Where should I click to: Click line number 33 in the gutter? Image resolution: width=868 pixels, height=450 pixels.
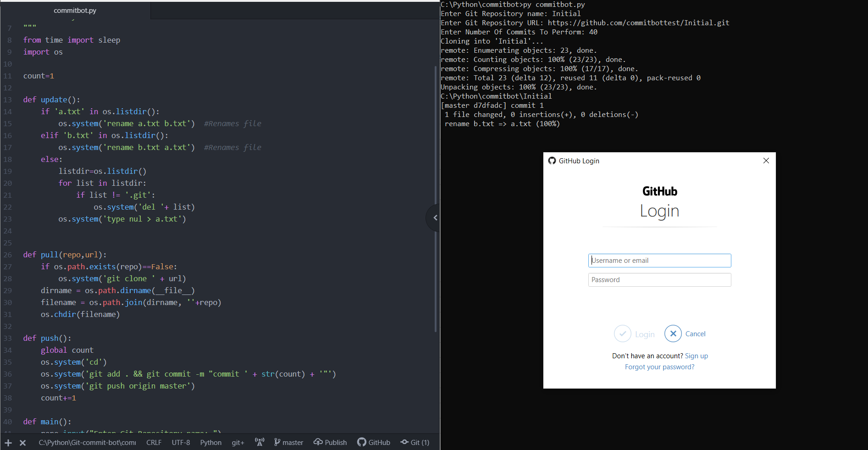[x=8, y=338]
